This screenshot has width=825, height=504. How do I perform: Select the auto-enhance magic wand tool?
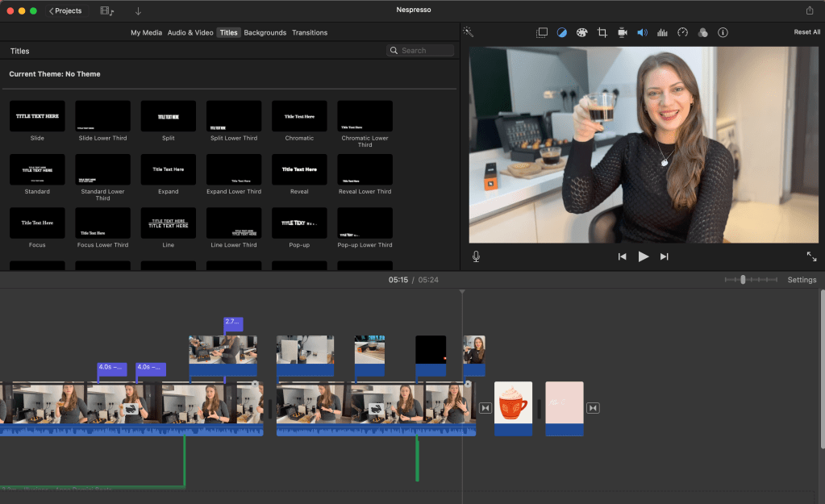466,32
